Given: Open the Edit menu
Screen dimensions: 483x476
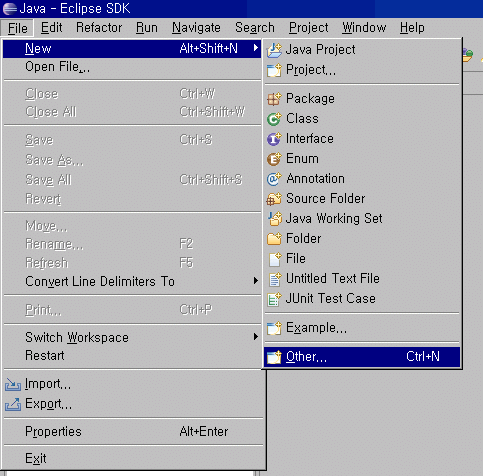Looking at the screenshot, I should [x=51, y=28].
